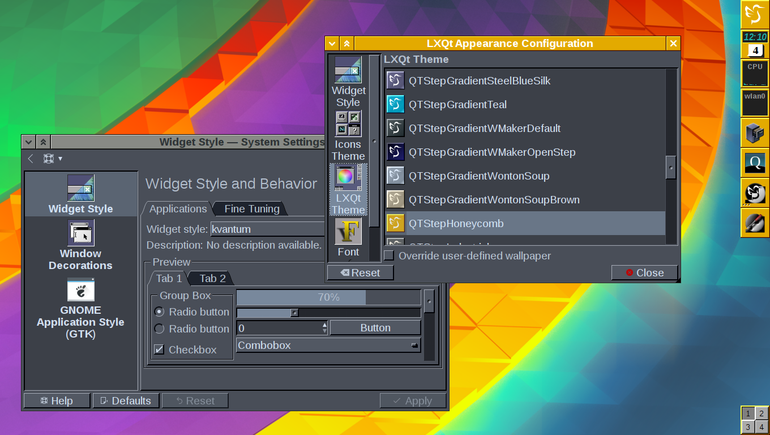Select Window Decorations in System Settings
This screenshot has width=770, height=435.
coord(81,245)
